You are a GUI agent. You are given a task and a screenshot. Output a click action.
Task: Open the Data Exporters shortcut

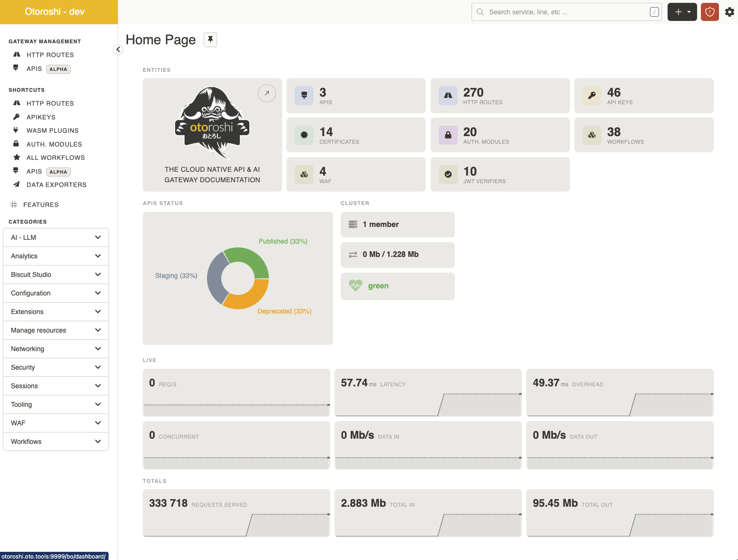point(56,185)
